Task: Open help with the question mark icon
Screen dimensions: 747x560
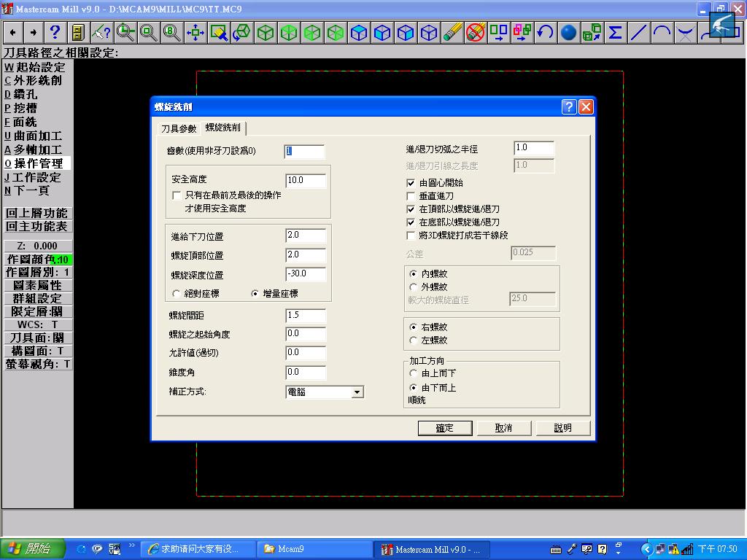Action: pos(55,32)
